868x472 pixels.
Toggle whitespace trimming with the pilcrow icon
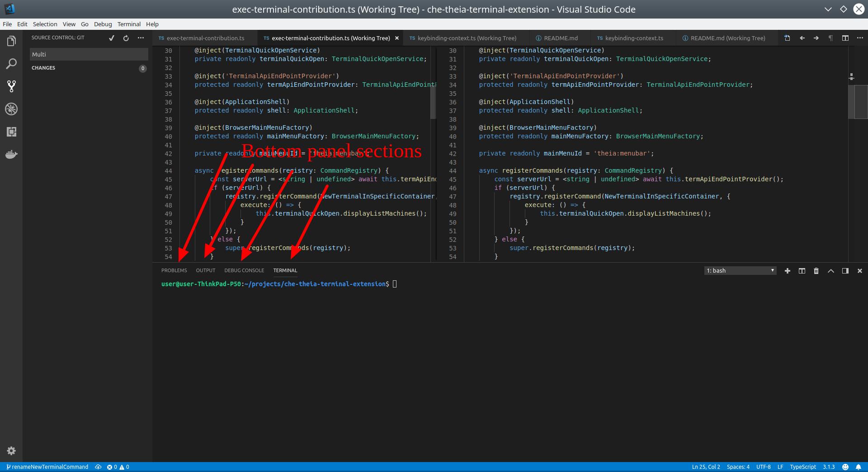(830, 38)
